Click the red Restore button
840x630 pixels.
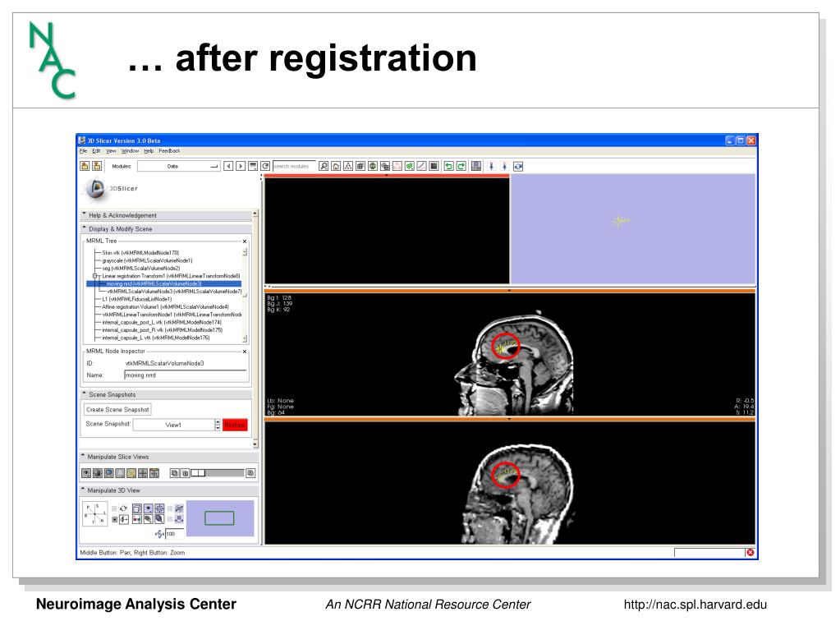click(235, 425)
